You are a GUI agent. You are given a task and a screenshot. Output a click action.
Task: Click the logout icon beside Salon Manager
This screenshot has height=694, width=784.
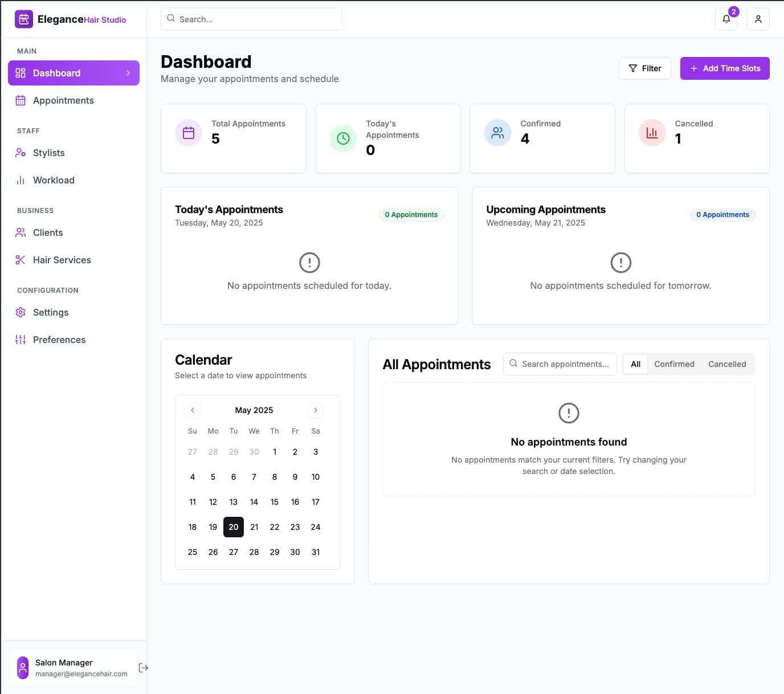click(x=144, y=668)
